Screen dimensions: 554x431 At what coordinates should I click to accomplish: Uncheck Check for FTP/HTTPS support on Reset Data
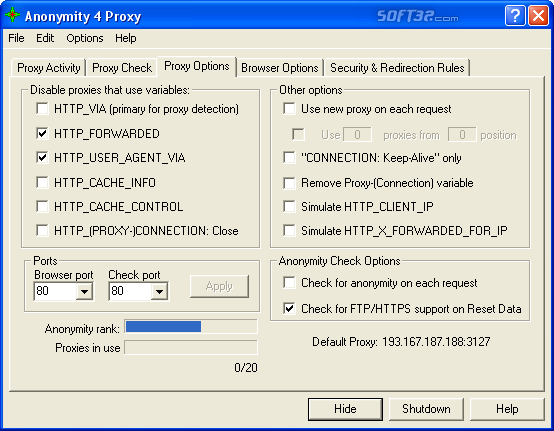click(289, 308)
